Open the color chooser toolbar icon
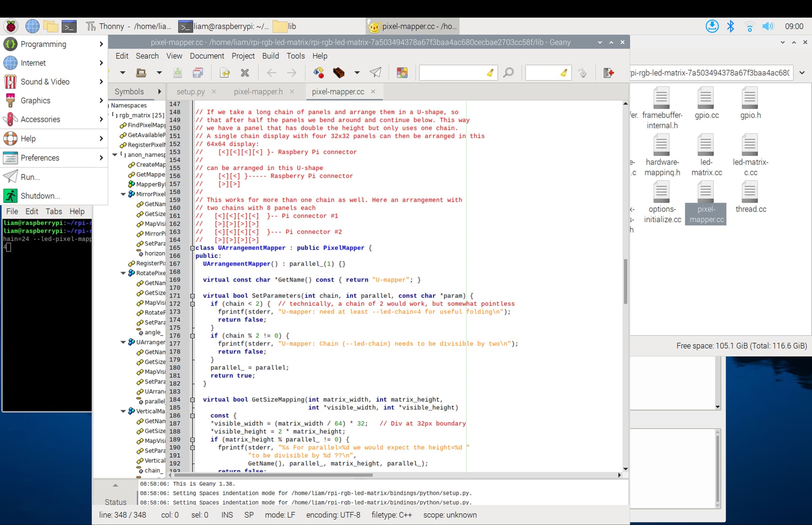 click(402, 73)
